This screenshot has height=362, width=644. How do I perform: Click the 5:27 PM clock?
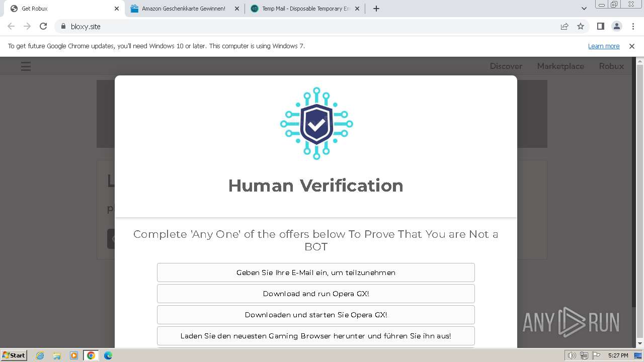pyautogui.click(x=618, y=355)
